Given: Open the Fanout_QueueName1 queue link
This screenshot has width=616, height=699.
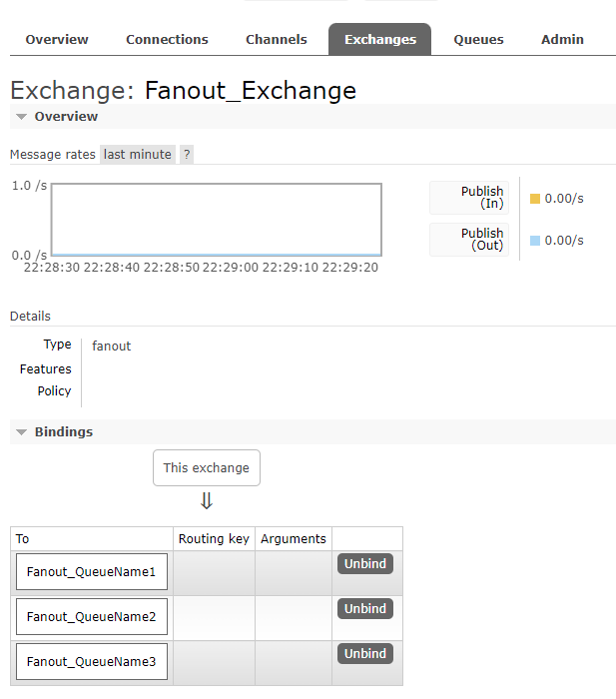Looking at the screenshot, I should point(92,572).
